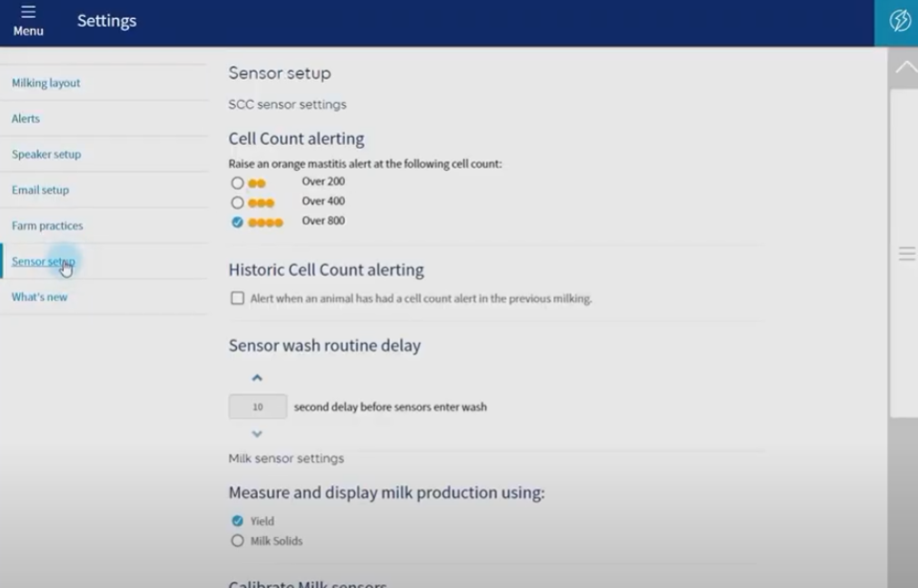This screenshot has height=588, width=918.
Task: Select the Over 200 cell count radio
Action: click(237, 183)
